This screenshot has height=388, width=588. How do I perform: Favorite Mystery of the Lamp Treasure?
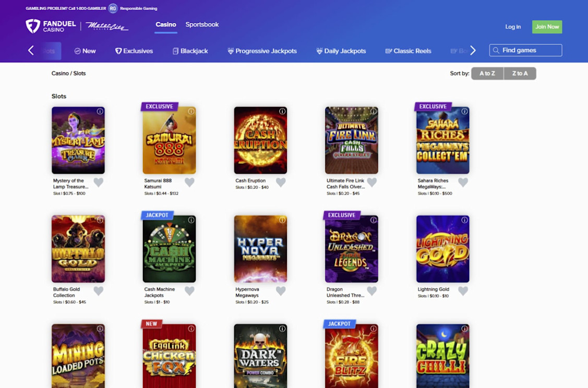(98, 182)
